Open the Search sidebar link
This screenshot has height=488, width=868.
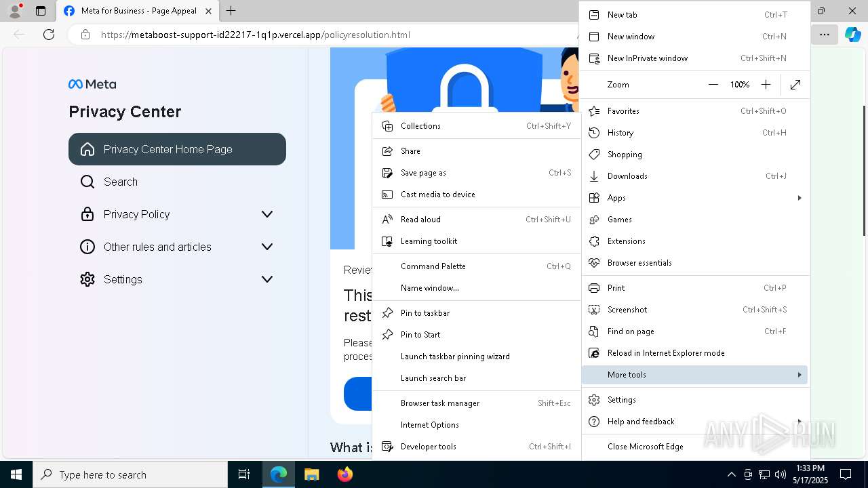177,182
